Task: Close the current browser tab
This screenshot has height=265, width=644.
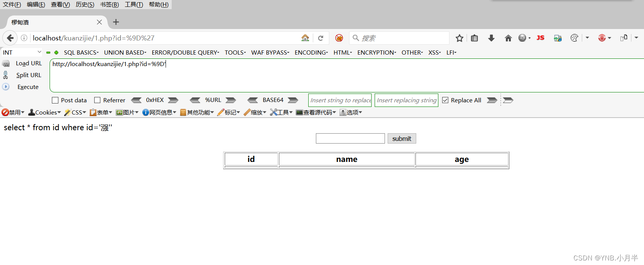Action: coord(99,22)
